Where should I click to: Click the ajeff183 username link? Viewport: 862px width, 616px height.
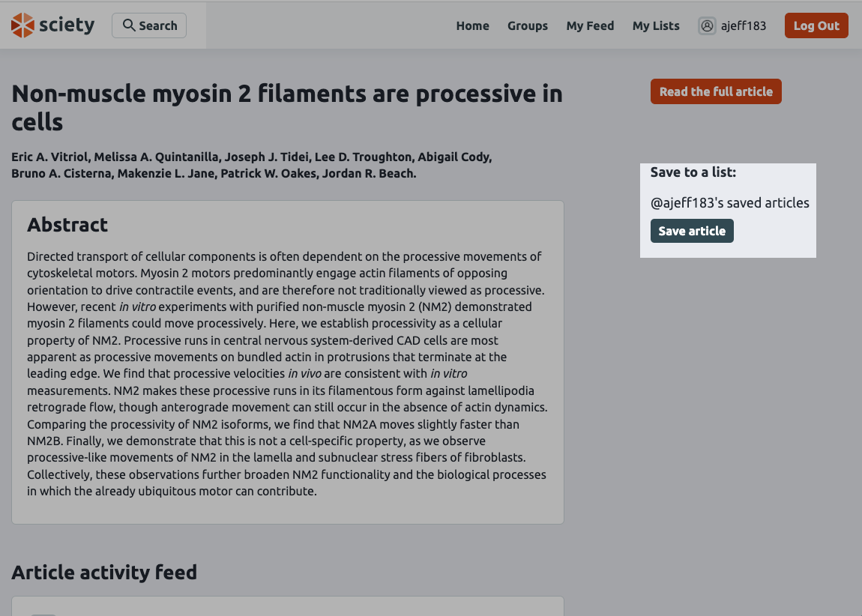click(743, 25)
